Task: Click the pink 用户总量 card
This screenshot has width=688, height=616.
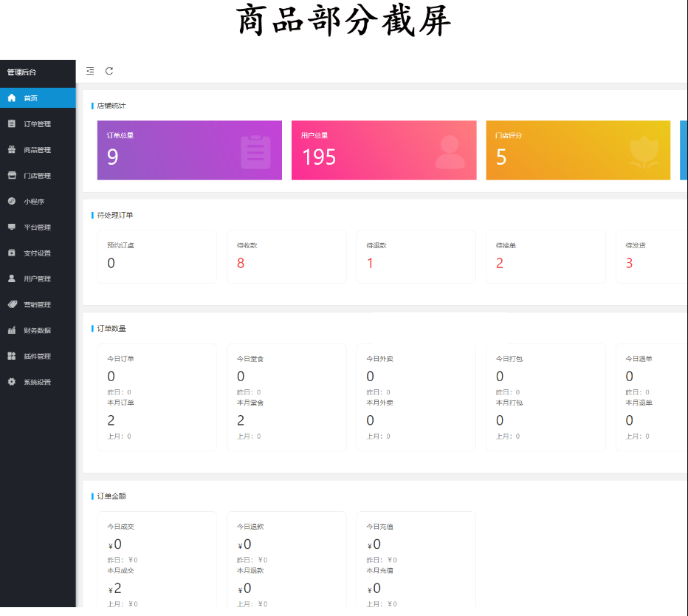Action: click(x=384, y=151)
